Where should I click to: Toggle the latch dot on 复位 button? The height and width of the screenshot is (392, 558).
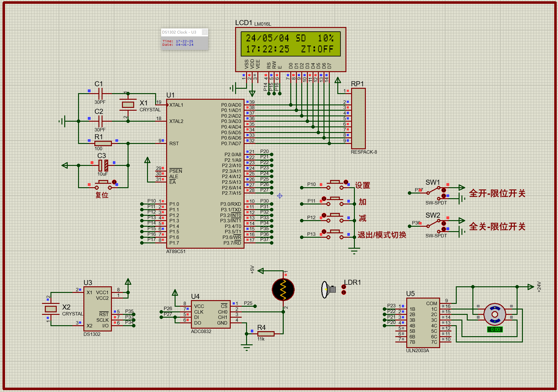114,182
